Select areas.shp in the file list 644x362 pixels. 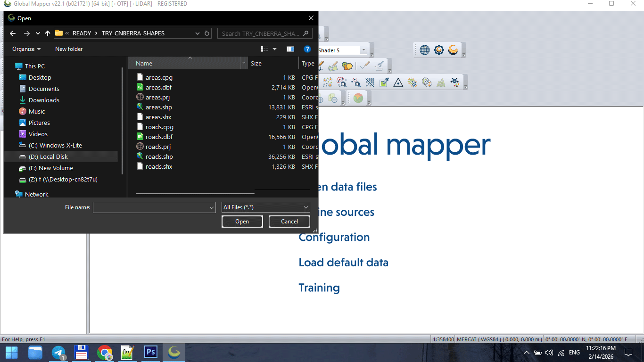tap(158, 107)
